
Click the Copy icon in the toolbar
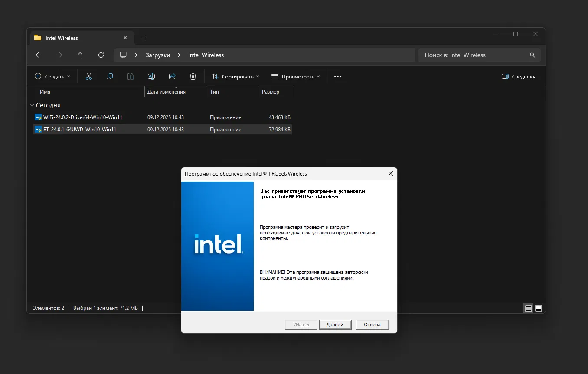pyautogui.click(x=110, y=76)
